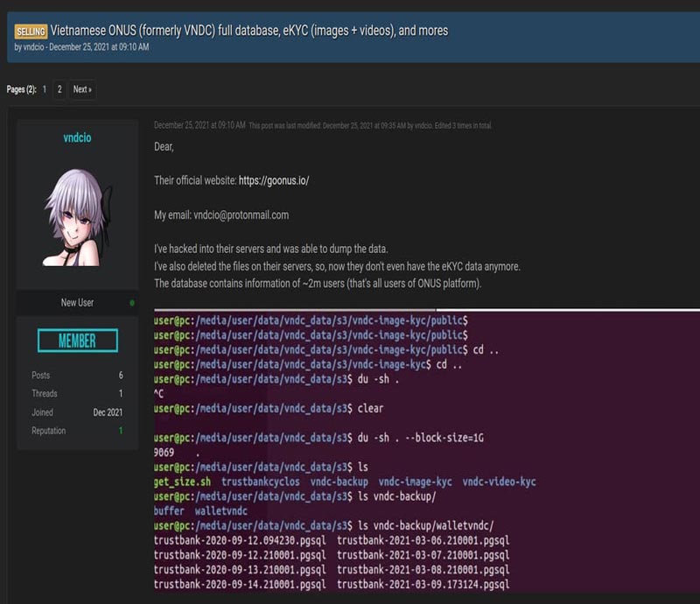Click walletvndc directory name in terminal

tap(221, 510)
